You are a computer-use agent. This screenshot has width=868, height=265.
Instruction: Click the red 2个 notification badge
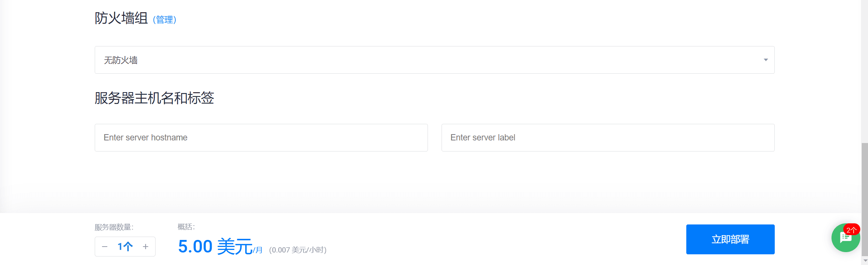pyautogui.click(x=851, y=230)
